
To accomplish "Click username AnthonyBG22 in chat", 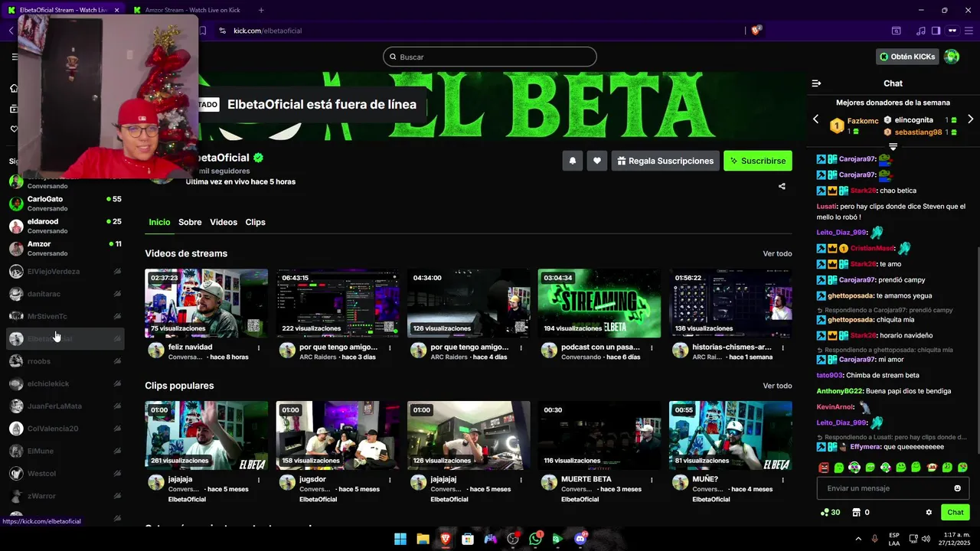I will (x=840, y=391).
